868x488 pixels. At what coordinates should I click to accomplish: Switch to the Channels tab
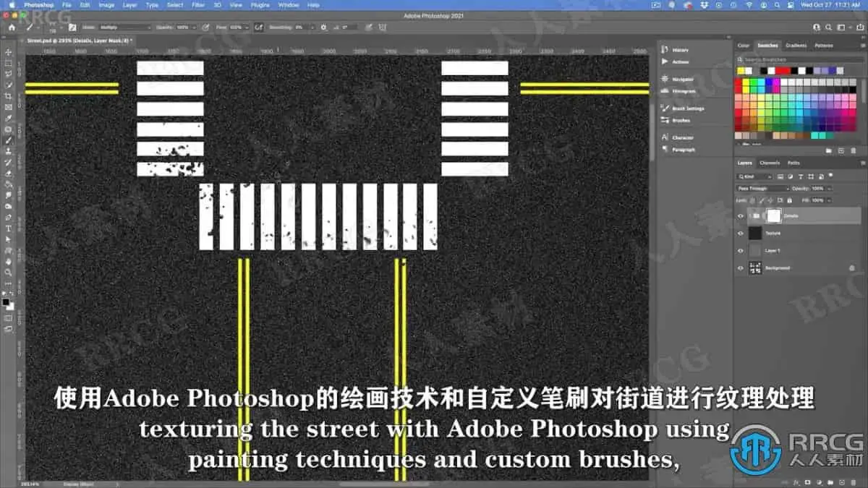(770, 163)
